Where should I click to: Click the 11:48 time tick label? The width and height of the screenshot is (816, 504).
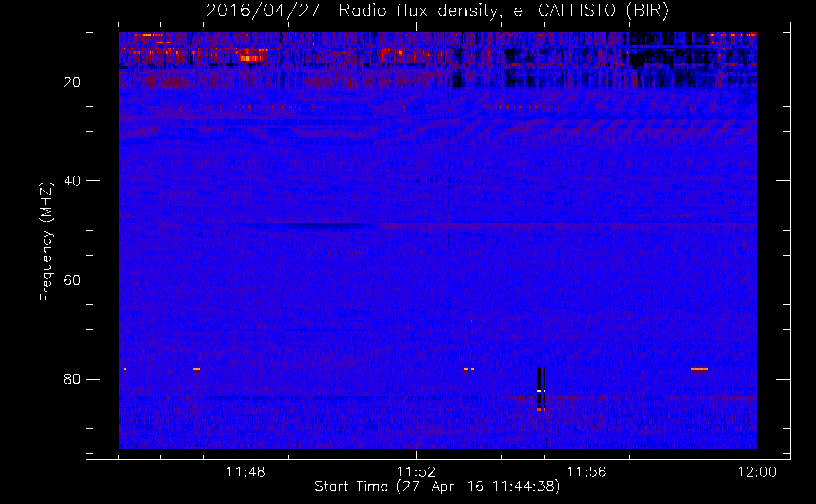pos(246,472)
